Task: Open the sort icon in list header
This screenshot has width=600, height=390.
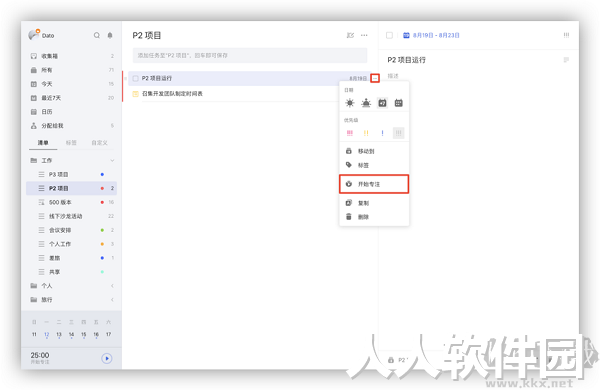Action: [x=350, y=35]
